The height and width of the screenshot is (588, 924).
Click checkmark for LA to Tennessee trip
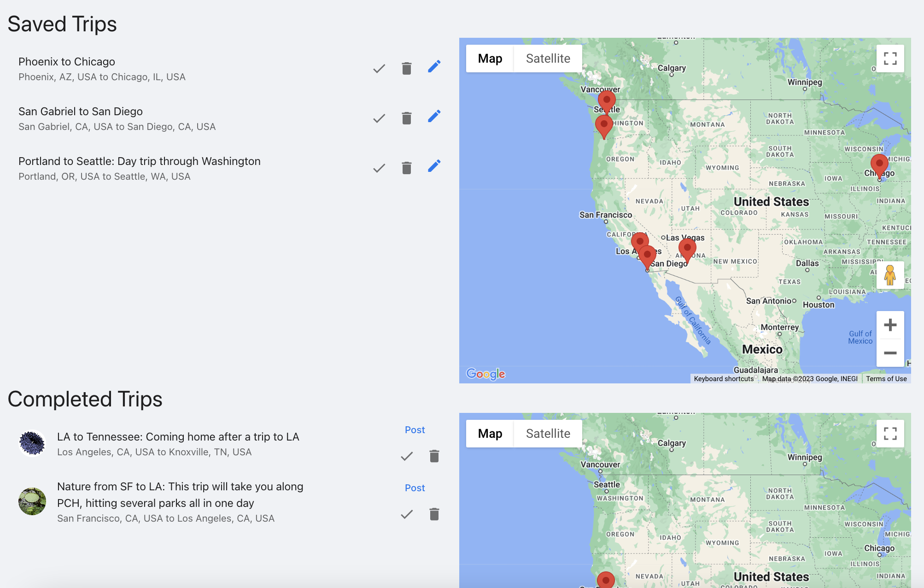(x=407, y=457)
